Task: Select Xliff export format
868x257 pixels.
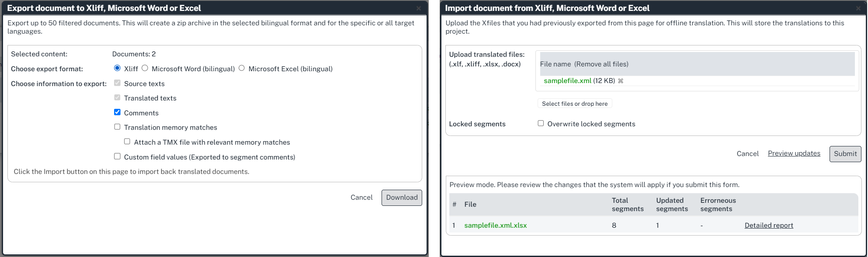Action: pos(117,68)
